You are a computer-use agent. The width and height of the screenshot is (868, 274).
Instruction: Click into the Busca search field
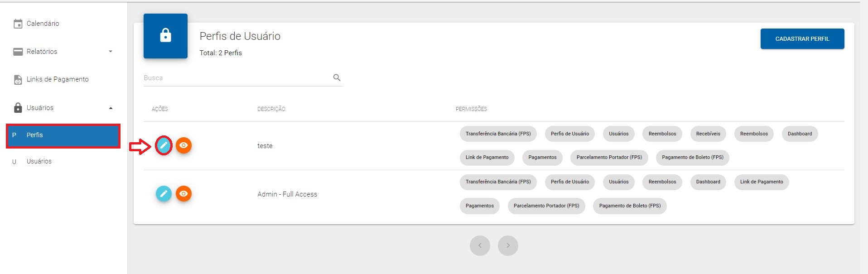coord(236,78)
